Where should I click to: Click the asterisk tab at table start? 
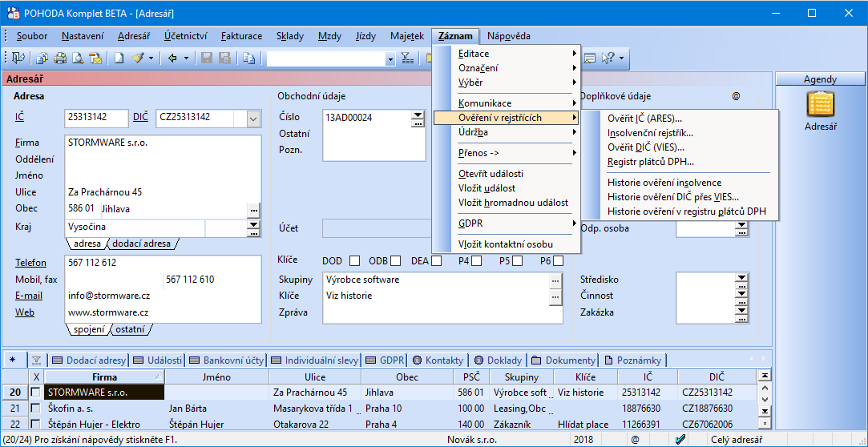pos(14,360)
